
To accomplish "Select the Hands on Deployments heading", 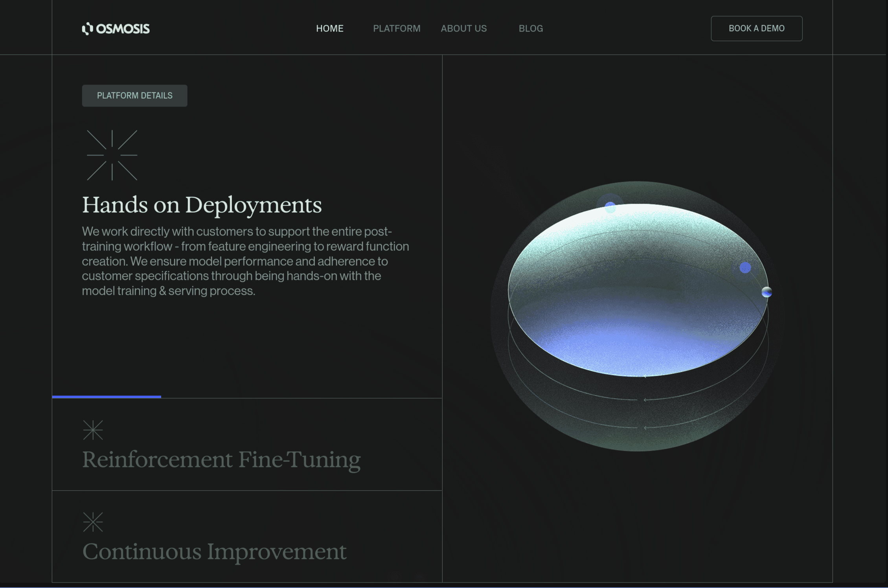I will coord(202,205).
